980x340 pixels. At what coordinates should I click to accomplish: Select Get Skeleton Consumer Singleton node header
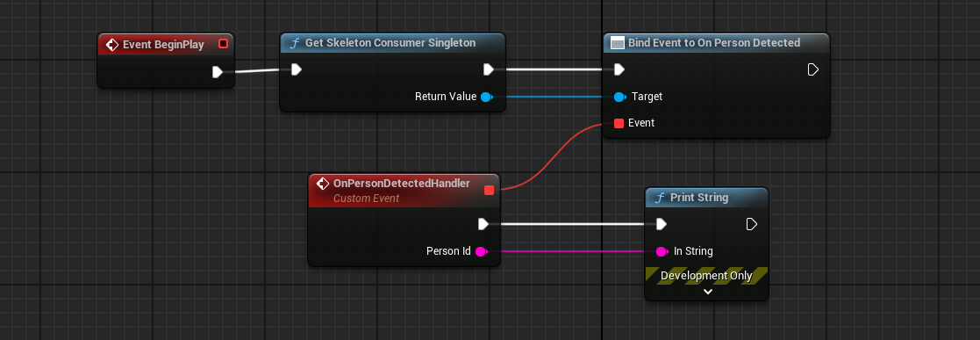(392, 43)
